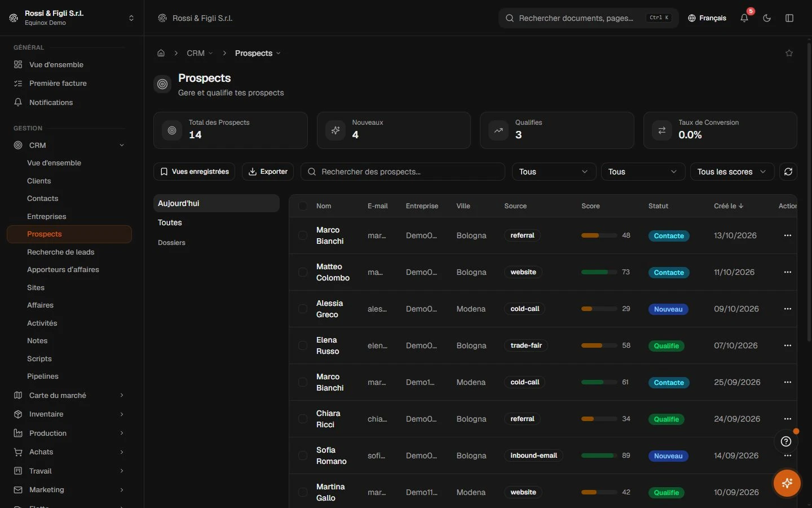
Task: Open row actions for Alessia Greco
Action: point(788,309)
